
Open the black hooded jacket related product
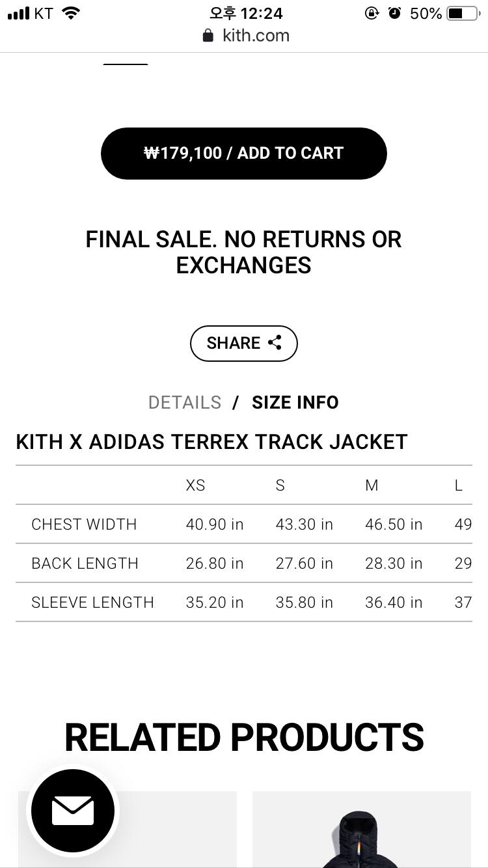[x=361, y=833]
